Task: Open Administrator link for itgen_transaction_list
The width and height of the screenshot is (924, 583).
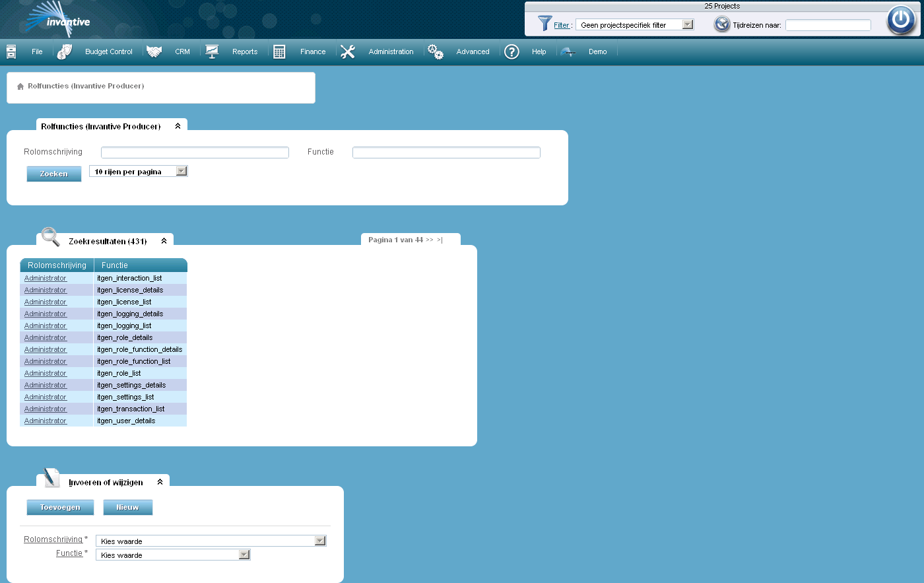Action: click(x=46, y=409)
